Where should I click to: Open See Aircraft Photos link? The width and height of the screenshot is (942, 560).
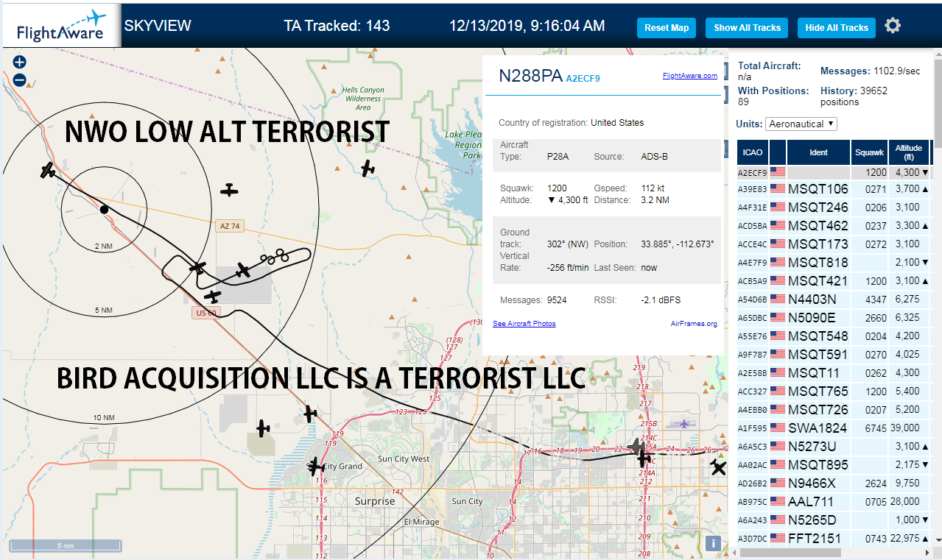524,324
